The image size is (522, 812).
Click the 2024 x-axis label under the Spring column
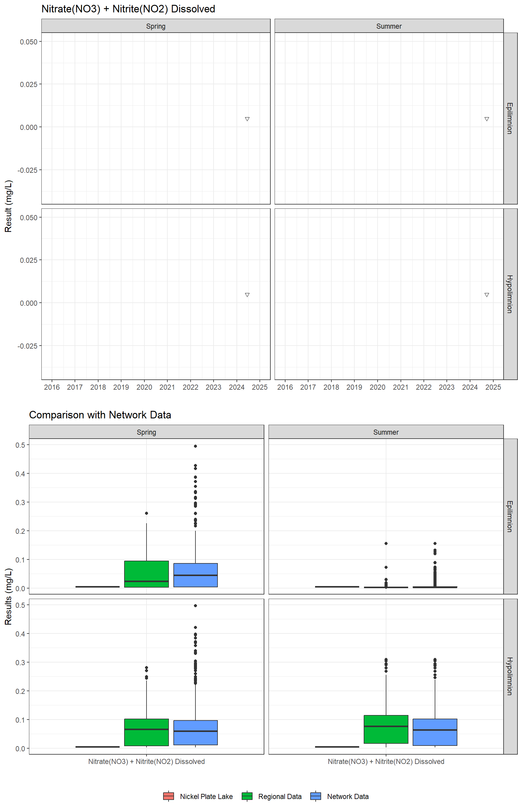pyautogui.click(x=237, y=387)
